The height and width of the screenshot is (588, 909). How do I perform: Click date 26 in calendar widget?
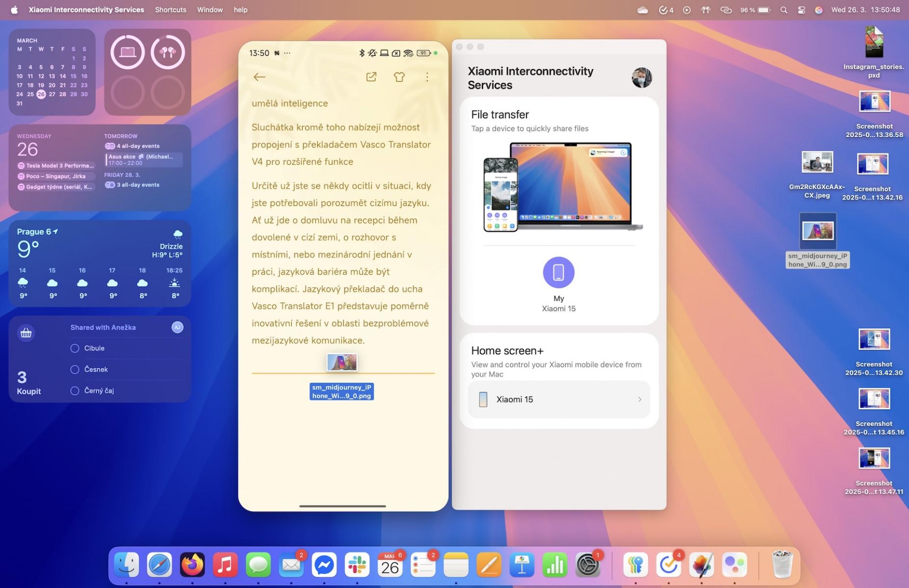coord(41,94)
